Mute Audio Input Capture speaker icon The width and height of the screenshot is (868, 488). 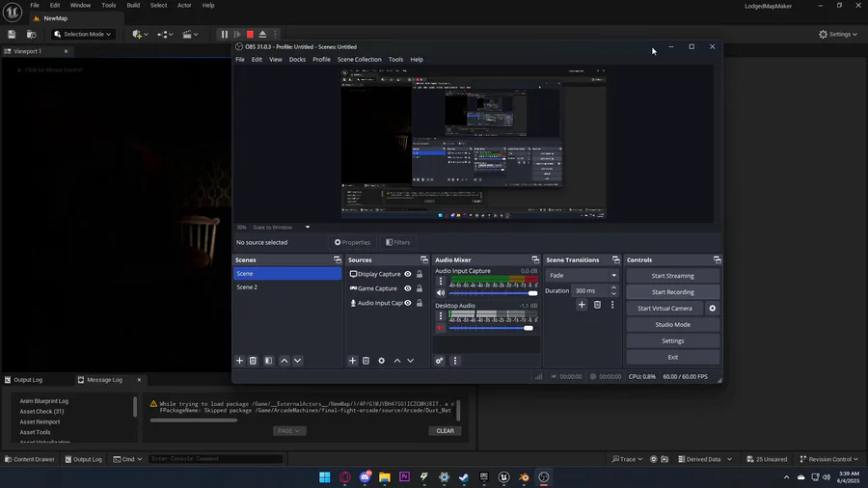441,293
